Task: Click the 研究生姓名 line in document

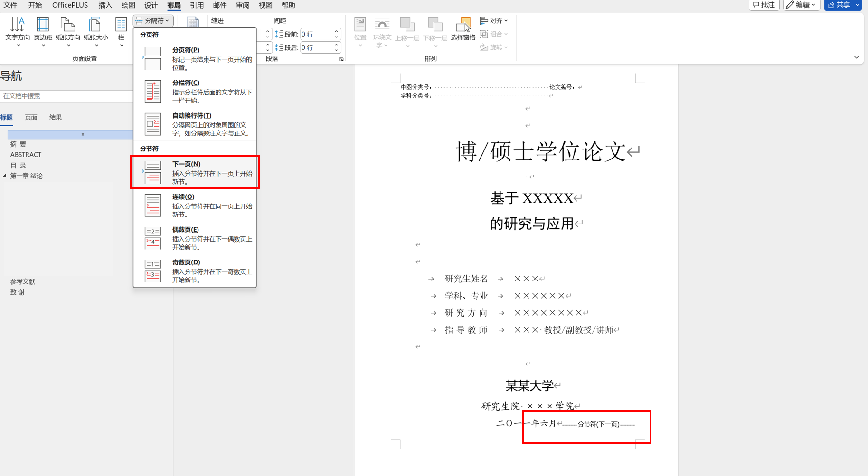Action: (487, 279)
